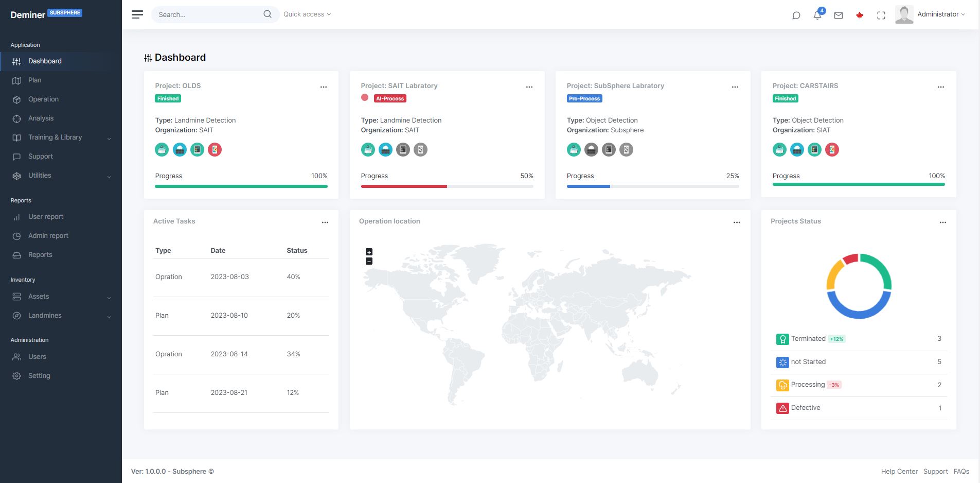
Task: Zoom in on the Operation location map
Action: [368, 252]
